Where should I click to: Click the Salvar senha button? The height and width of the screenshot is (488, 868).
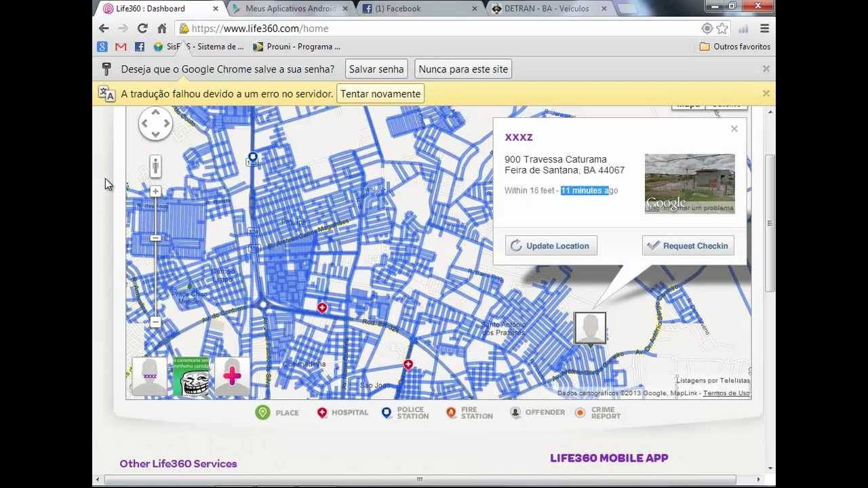click(376, 69)
